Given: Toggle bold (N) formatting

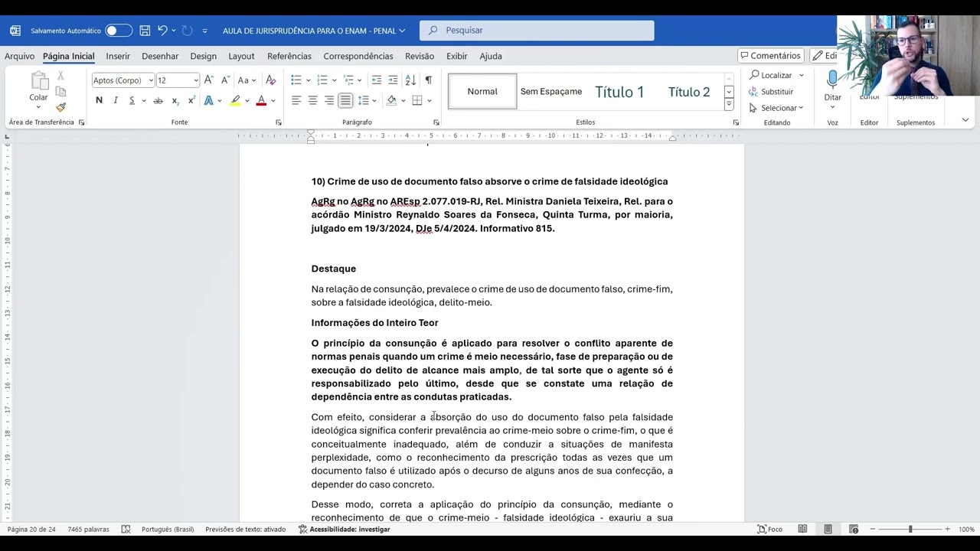Looking at the screenshot, I should coord(99,100).
